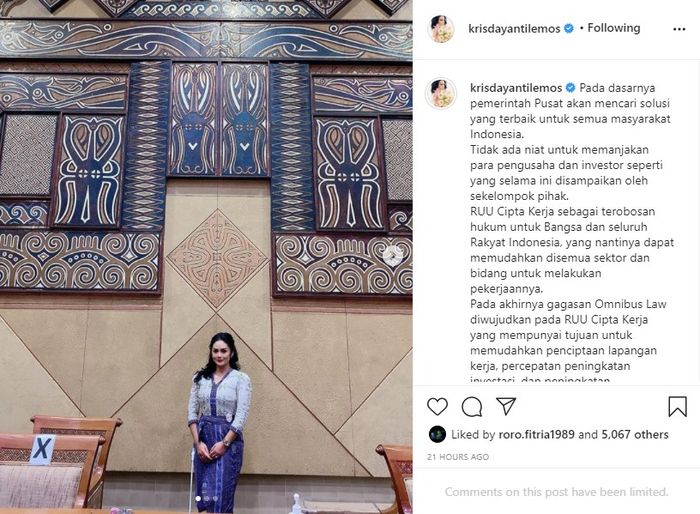Select the third carousel dot indicator
Image resolution: width=700 pixels, height=514 pixels.
(x=215, y=498)
